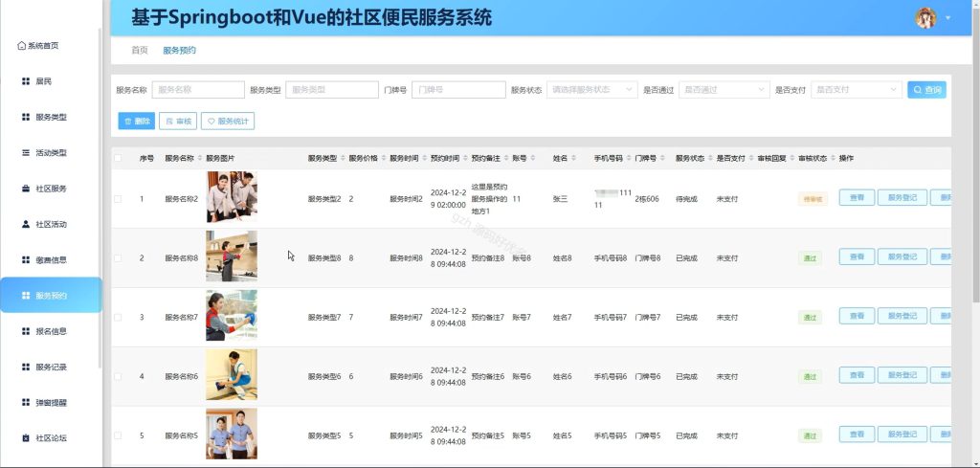Expand the user menu arrow beside avatar
Screen dimensions: 980x468
(948, 18)
